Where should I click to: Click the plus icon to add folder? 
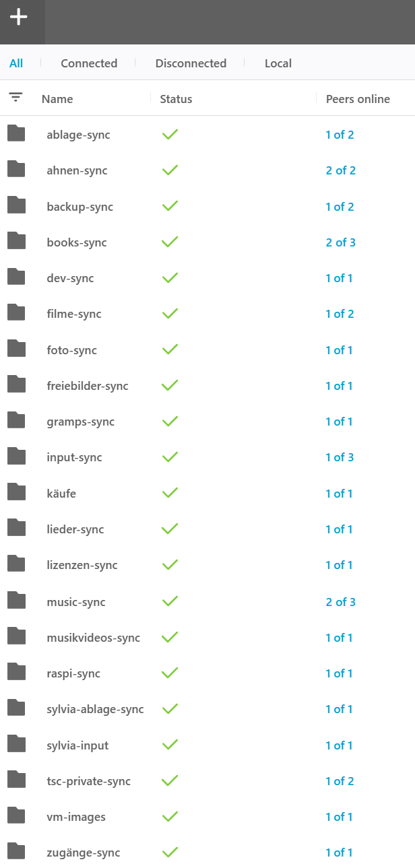pyautogui.click(x=19, y=18)
